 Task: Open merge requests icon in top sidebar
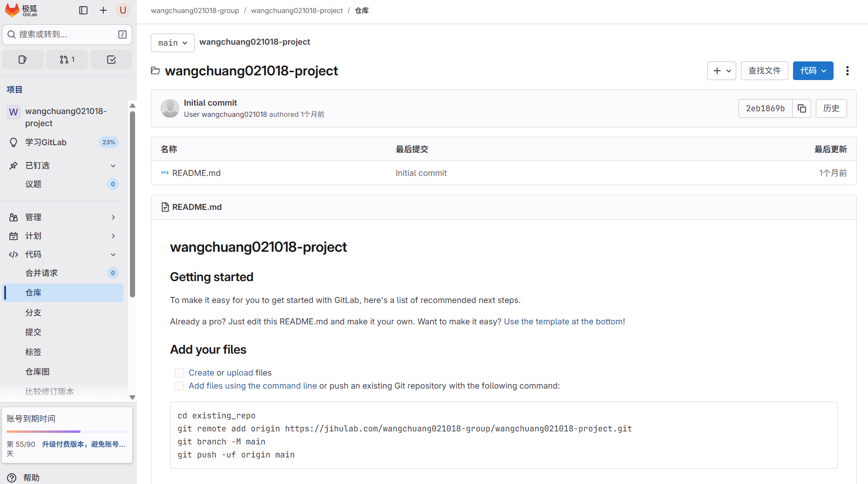tap(67, 59)
